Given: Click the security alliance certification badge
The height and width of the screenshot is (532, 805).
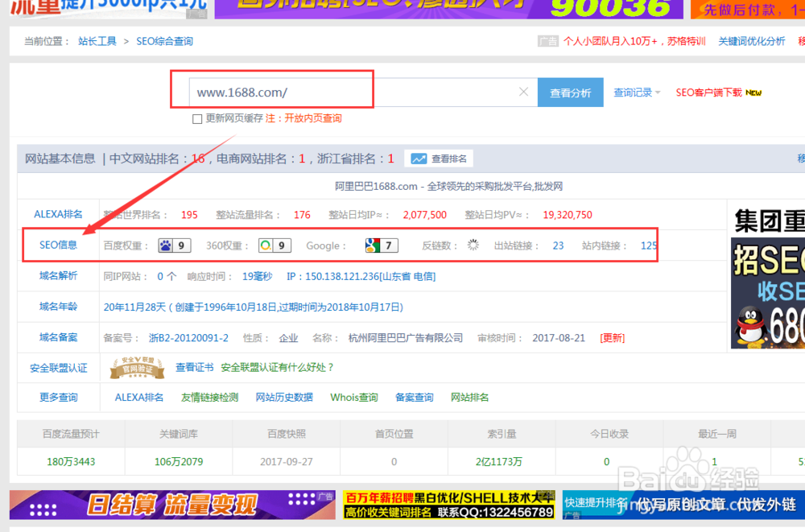Looking at the screenshot, I should tap(137, 368).
